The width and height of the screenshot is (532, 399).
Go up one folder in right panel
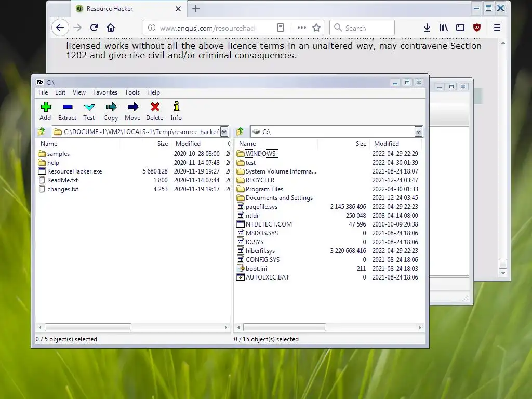(240, 131)
